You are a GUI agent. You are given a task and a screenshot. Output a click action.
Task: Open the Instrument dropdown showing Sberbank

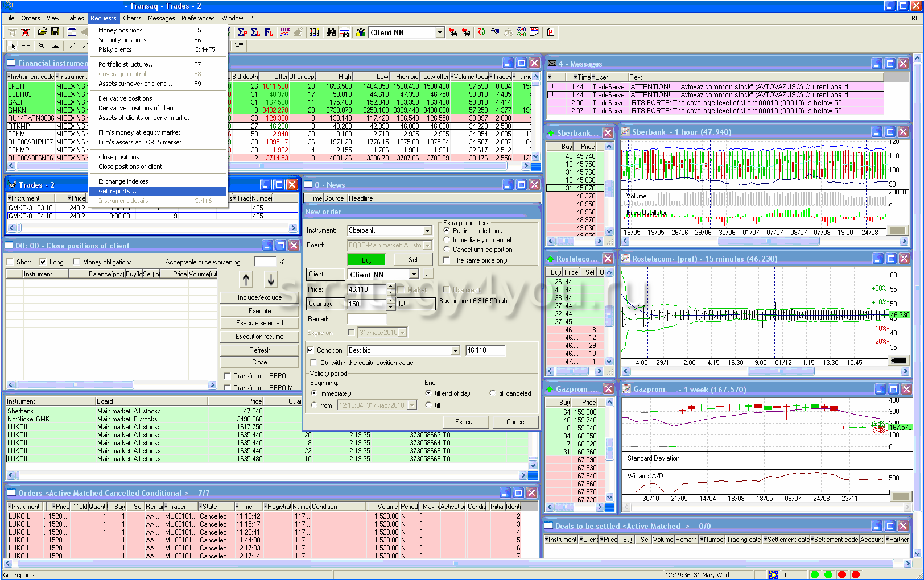427,231
